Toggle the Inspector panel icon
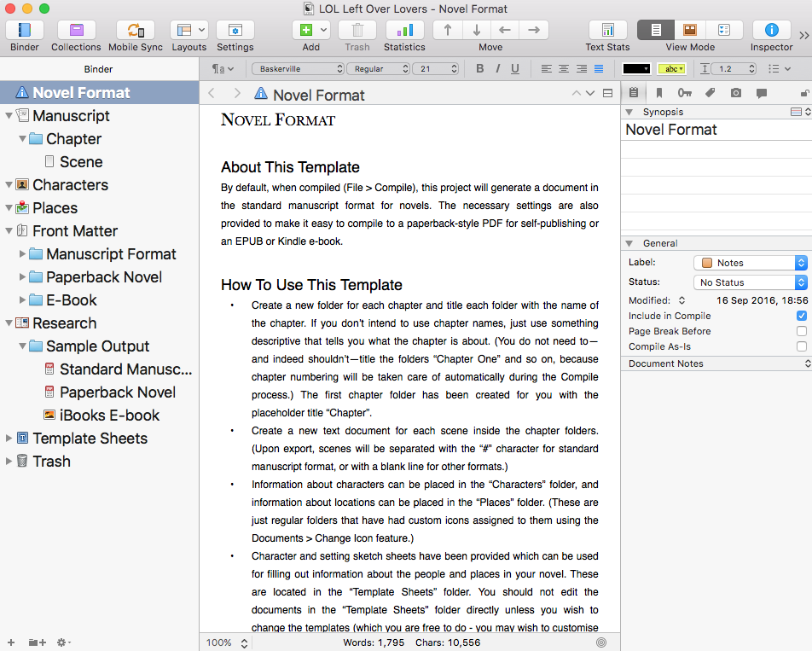Screen dimensions: 812x651 tap(772, 31)
